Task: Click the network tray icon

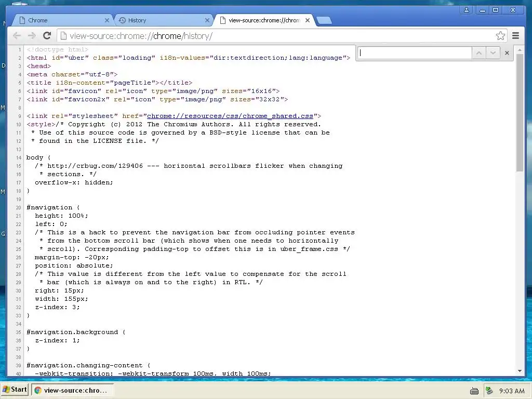Action: coord(489,391)
